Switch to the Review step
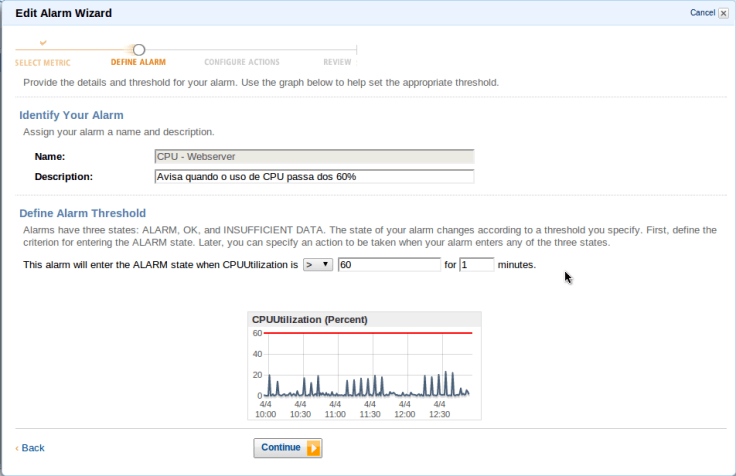 tap(337, 62)
